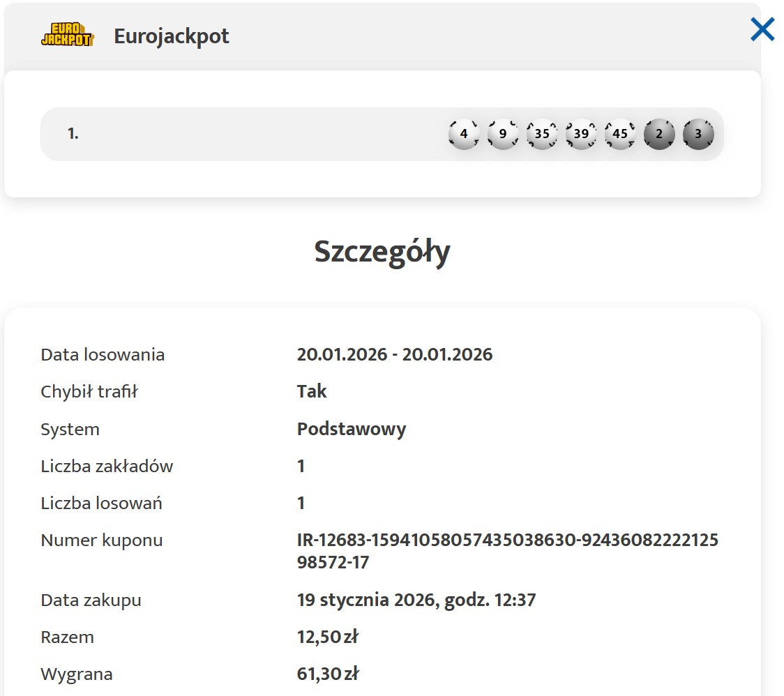Click the dark euro ball number 2
Viewport: 784px width, 696px height.
tap(659, 134)
